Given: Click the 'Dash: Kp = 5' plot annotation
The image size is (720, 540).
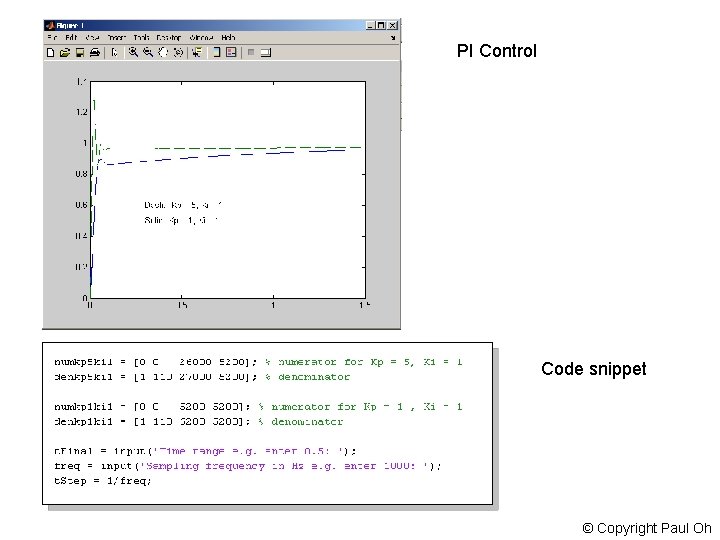Looking at the screenshot, I should click(183, 205).
